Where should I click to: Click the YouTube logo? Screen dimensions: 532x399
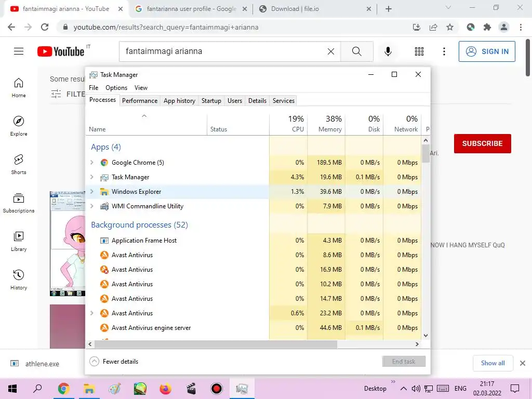[x=61, y=51]
